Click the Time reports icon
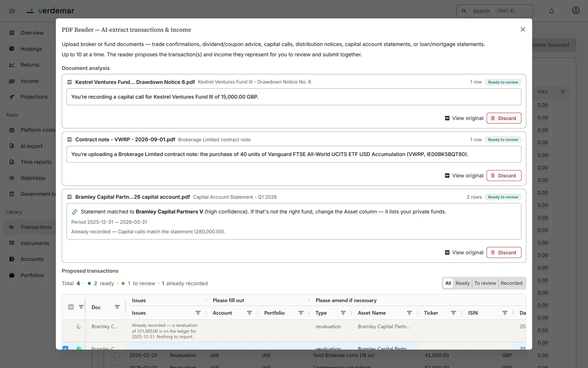588x368 pixels. (12, 162)
